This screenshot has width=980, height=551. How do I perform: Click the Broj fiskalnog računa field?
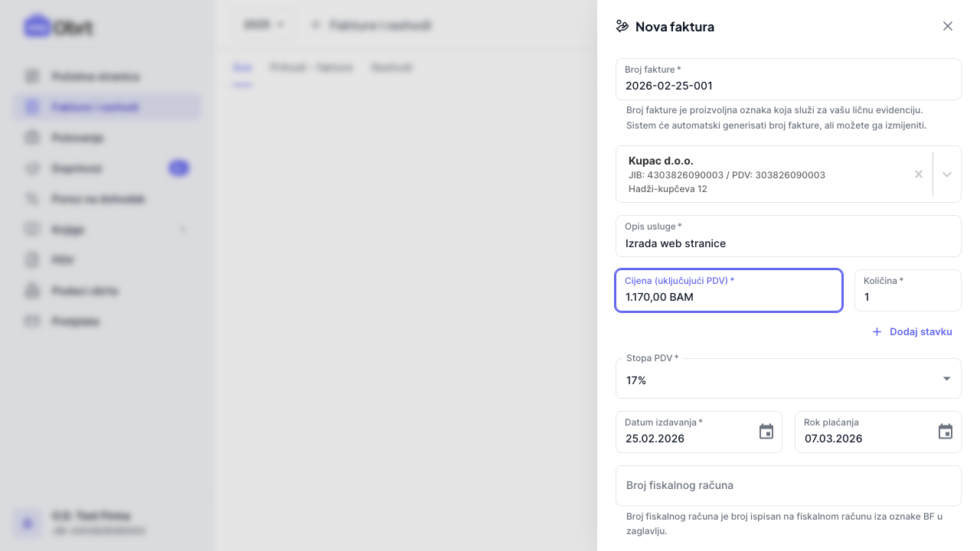(788, 485)
